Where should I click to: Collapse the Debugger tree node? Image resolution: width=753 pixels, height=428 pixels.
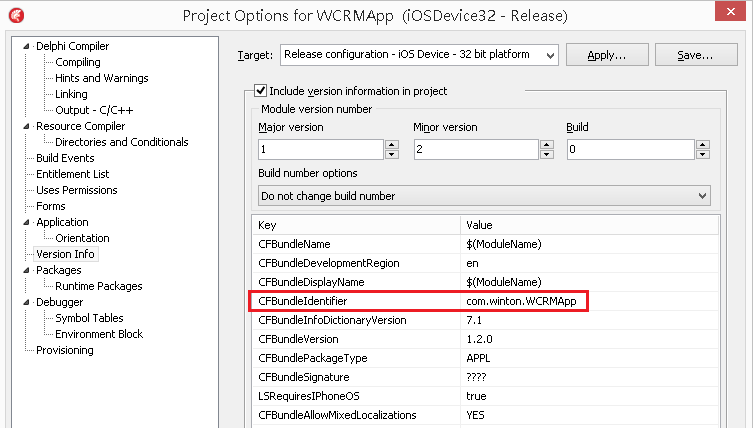26,303
